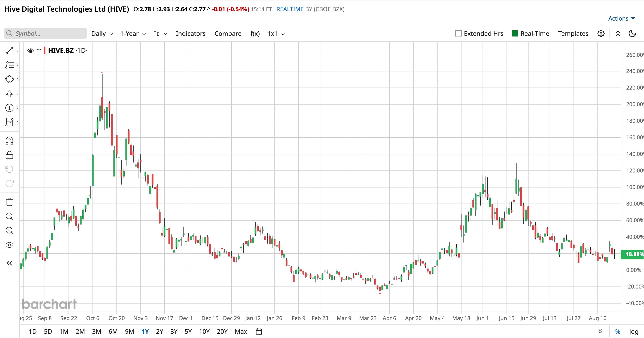The width and height of the screenshot is (644, 338).
Task: Toggle magnet snap mode
Action: coord(9,141)
